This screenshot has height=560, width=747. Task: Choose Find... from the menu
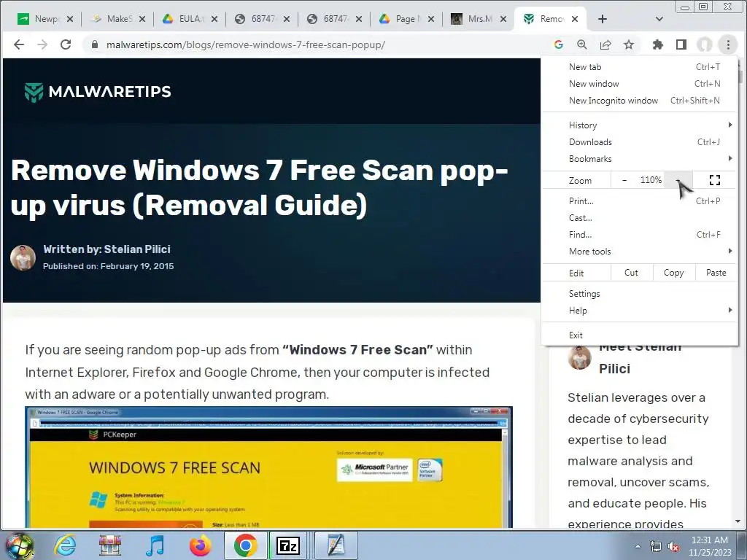pyautogui.click(x=639, y=234)
